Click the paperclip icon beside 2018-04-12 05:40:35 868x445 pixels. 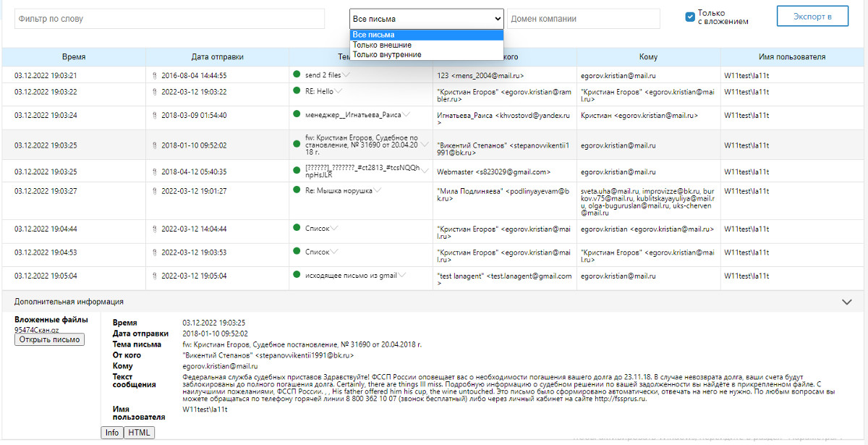[155, 172]
